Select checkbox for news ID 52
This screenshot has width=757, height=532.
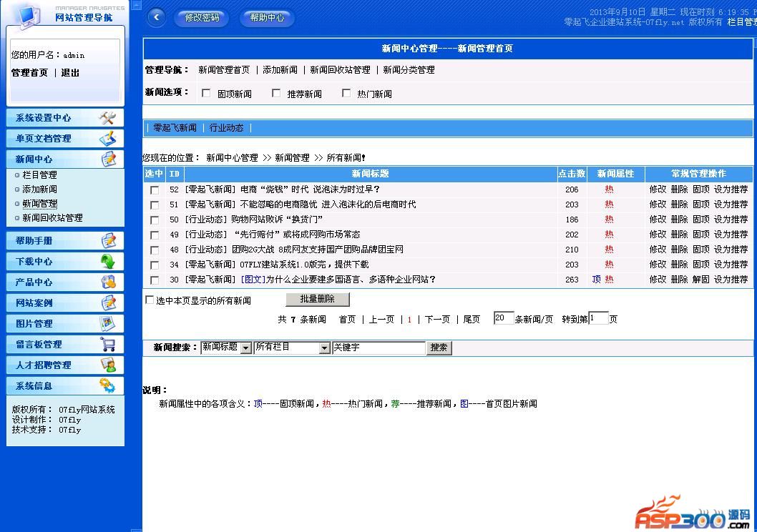tap(155, 190)
